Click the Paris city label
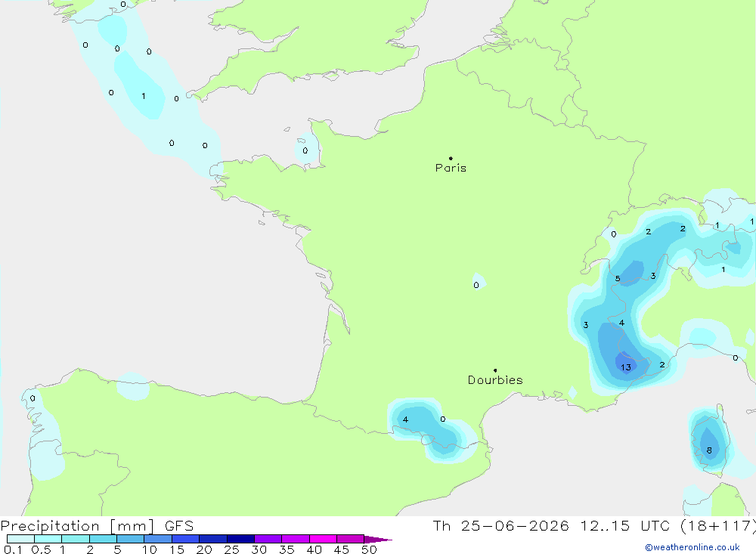 tap(451, 168)
